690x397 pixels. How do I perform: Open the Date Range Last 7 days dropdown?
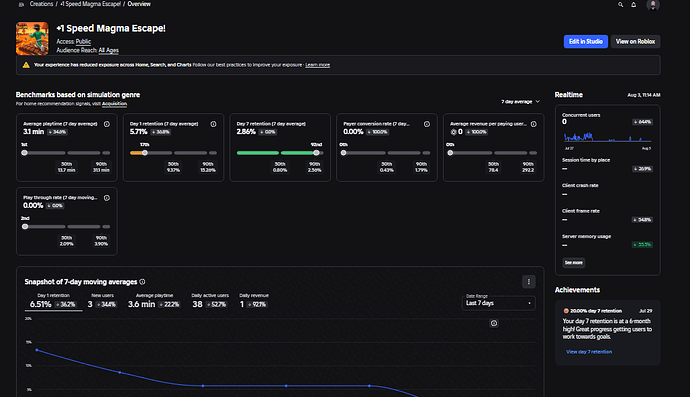[499, 302]
